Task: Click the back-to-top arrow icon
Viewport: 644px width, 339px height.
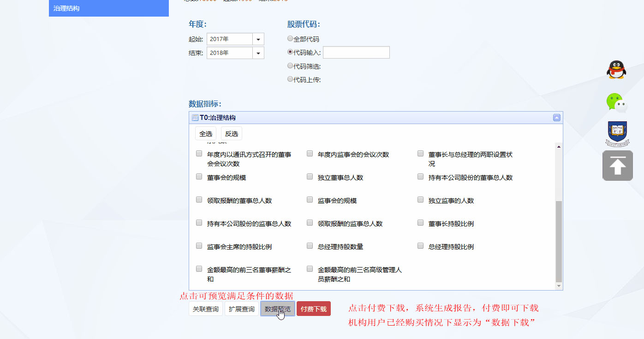Action: tap(617, 166)
